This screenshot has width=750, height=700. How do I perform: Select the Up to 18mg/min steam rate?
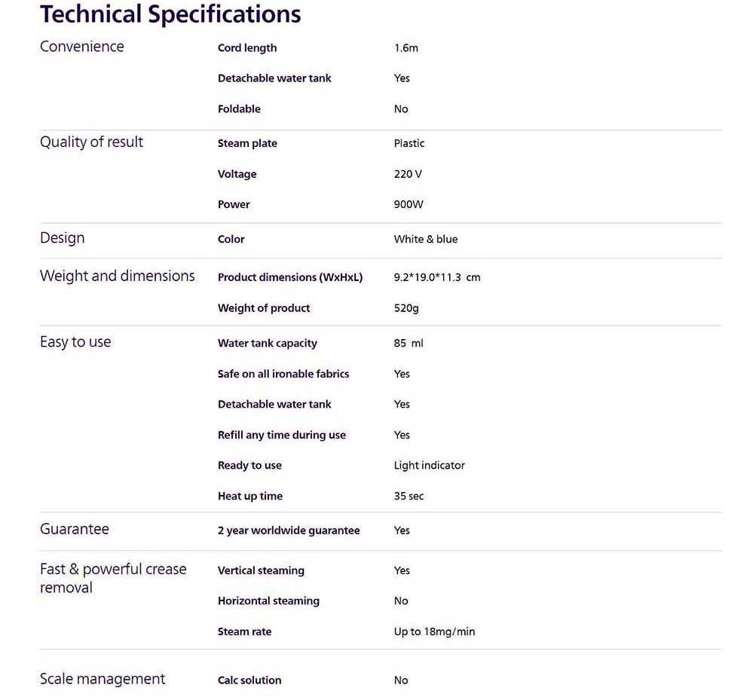[x=434, y=631]
